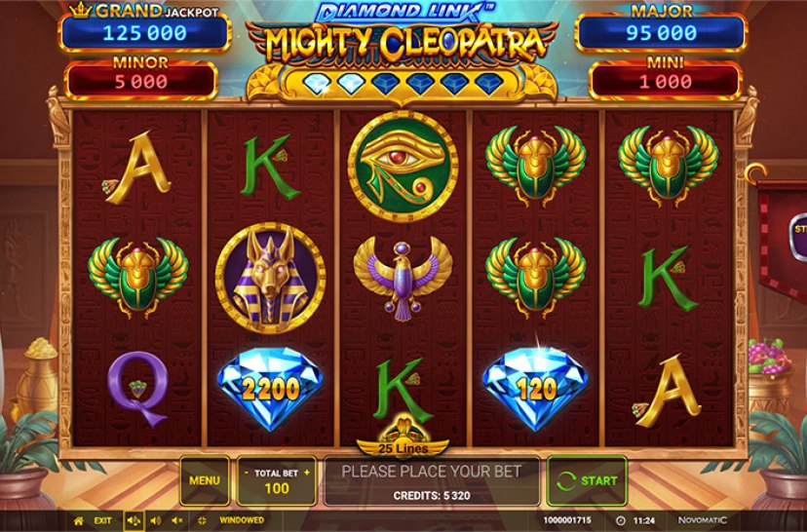Viewport: 807px width, 532px height.
Task: Click the Anubis symbol on reel two
Action: point(270,278)
